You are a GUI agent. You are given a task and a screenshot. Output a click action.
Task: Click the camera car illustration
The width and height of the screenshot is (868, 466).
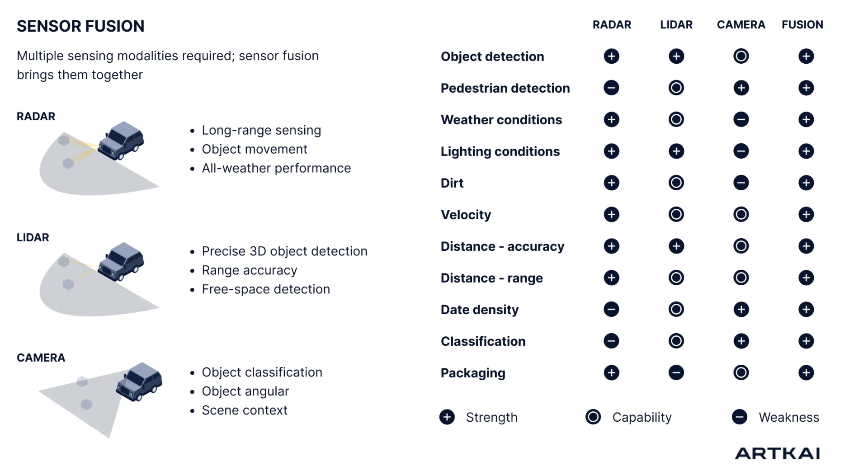(139, 382)
